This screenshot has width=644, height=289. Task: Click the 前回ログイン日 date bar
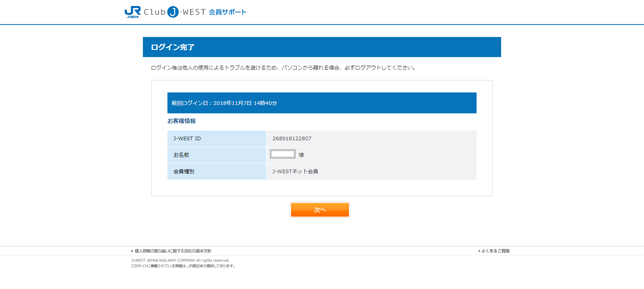click(322, 103)
